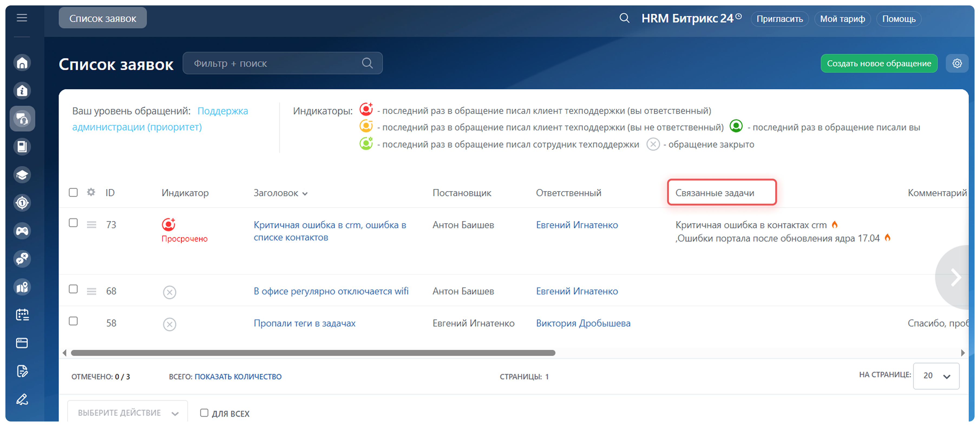Click the 'Список заявок' top tab

(103, 18)
